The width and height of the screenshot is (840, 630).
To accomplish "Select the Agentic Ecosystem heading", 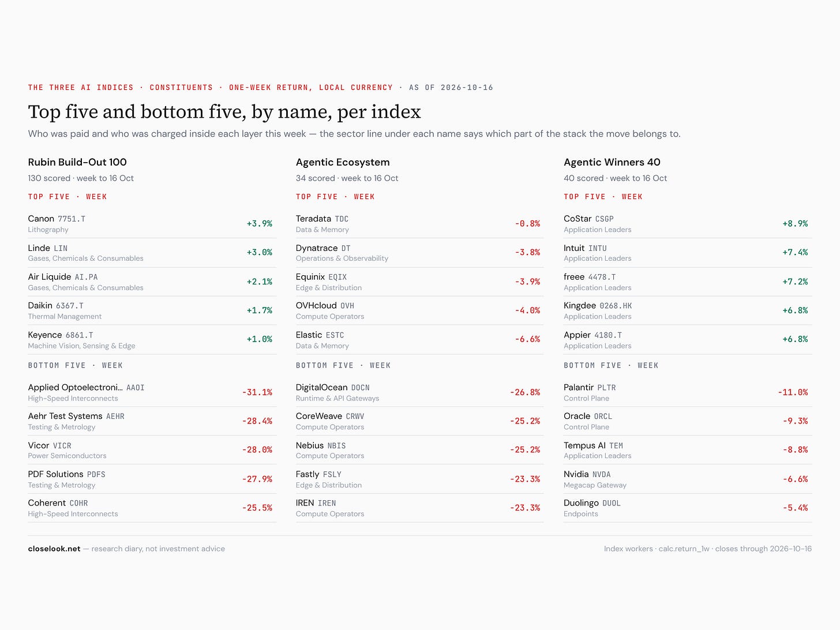I will point(343,162).
